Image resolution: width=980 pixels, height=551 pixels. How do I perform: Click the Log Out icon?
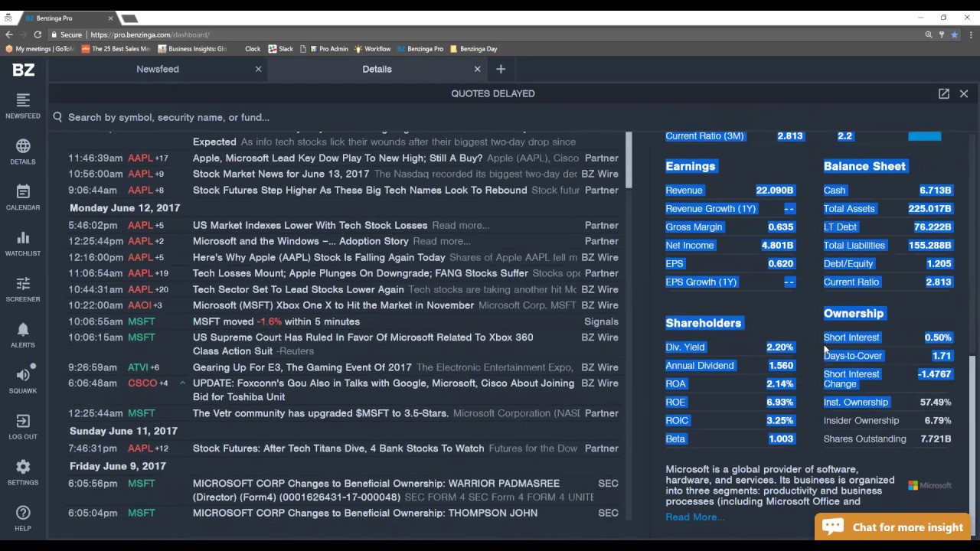tap(23, 421)
